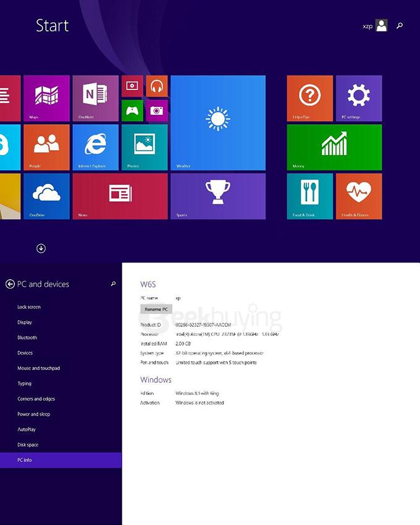Viewport: 420px width, 525px height.
Task: Click the Start screen search icon
Action: pyautogui.click(x=400, y=25)
